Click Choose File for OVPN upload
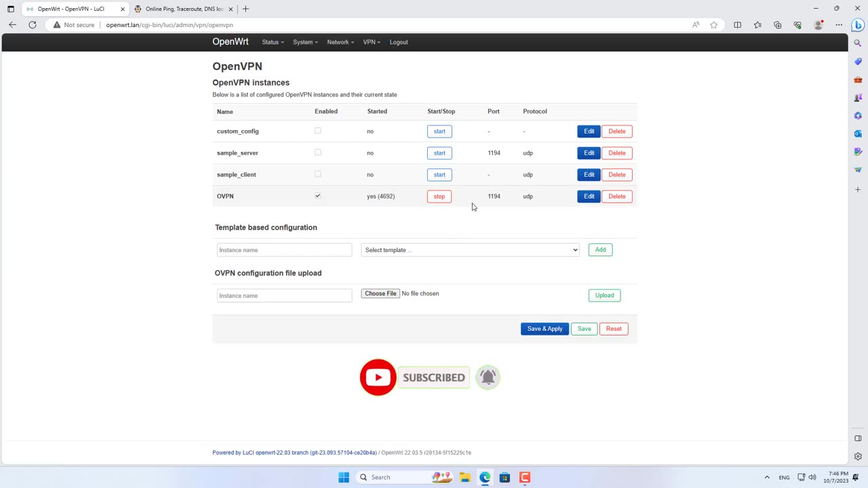Screen dimensions: 868x488 [x=380, y=293]
